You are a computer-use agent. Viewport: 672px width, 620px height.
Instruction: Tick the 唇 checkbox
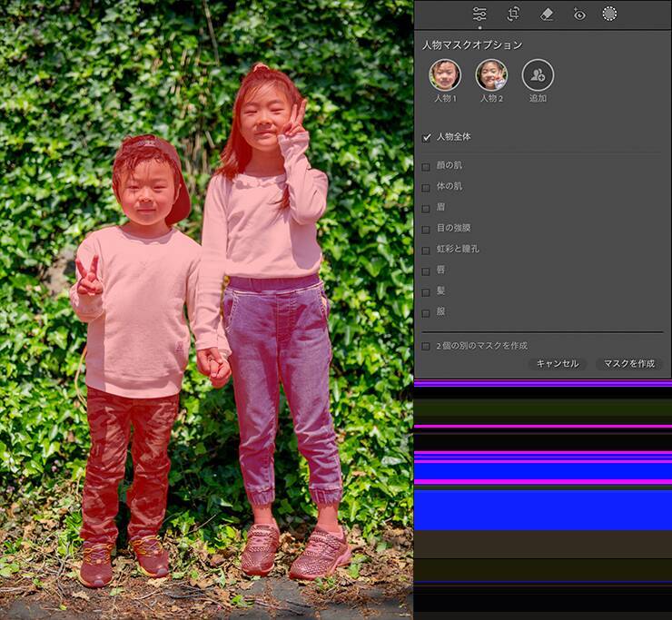click(426, 271)
